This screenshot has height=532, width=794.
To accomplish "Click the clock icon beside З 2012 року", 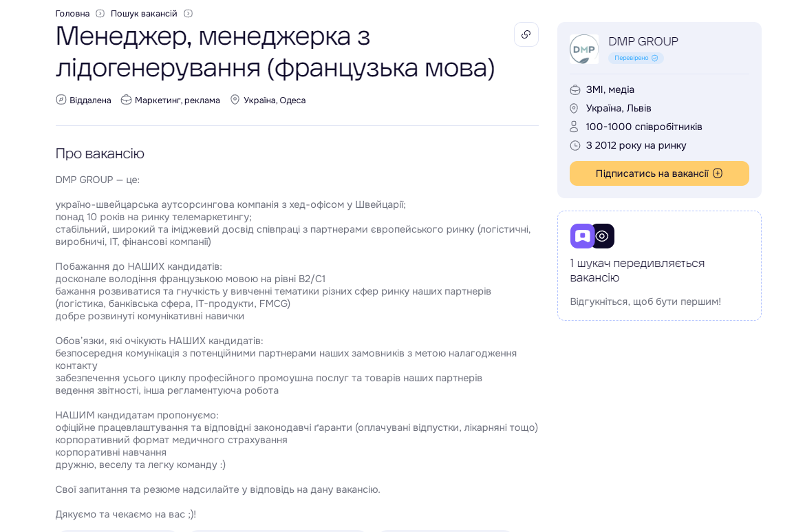I will tap(575, 145).
